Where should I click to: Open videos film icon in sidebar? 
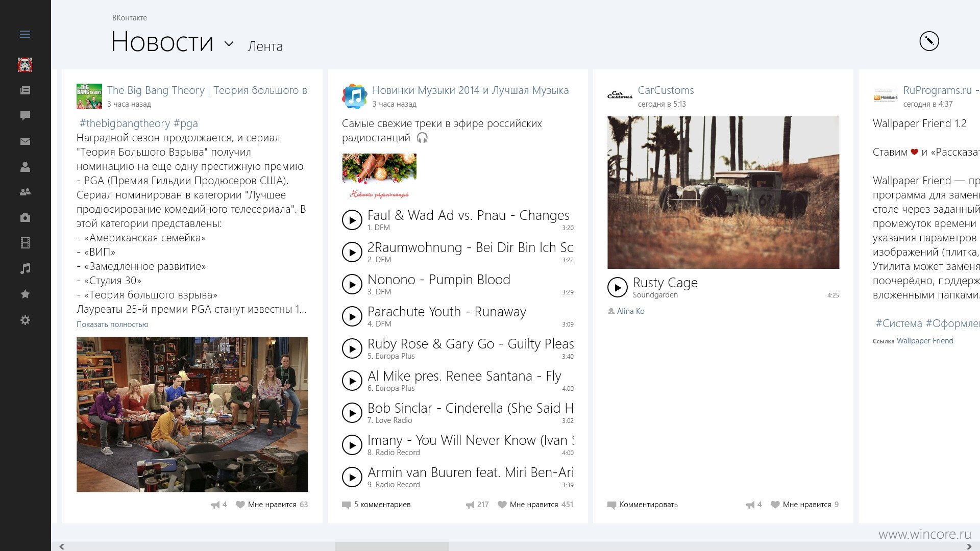point(25,243)
